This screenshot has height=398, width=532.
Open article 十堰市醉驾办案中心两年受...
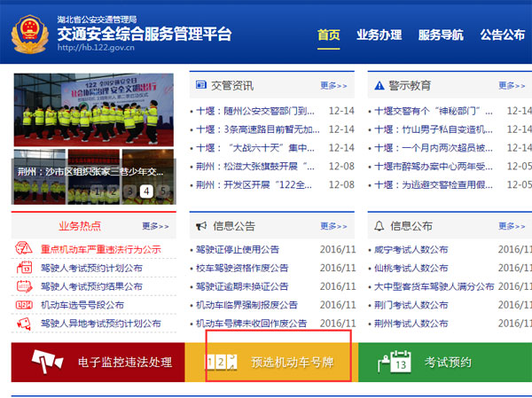click(434, 167)
